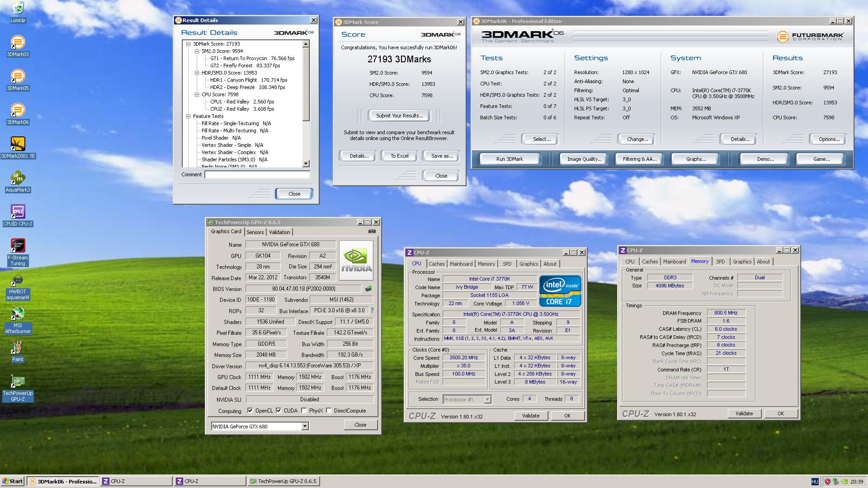Launch MSI Afterburner desktop icon
The image size is (868, 488).
pos(18,320)
